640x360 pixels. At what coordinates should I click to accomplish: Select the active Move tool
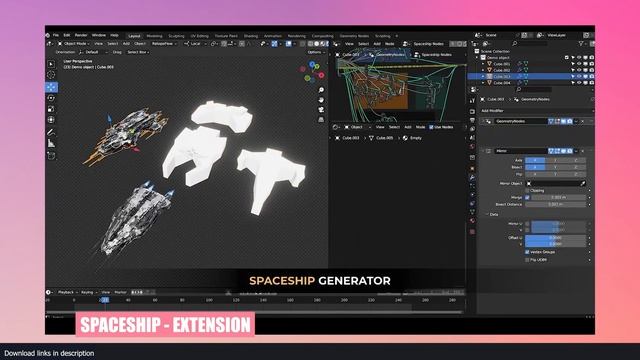point(51,87)
